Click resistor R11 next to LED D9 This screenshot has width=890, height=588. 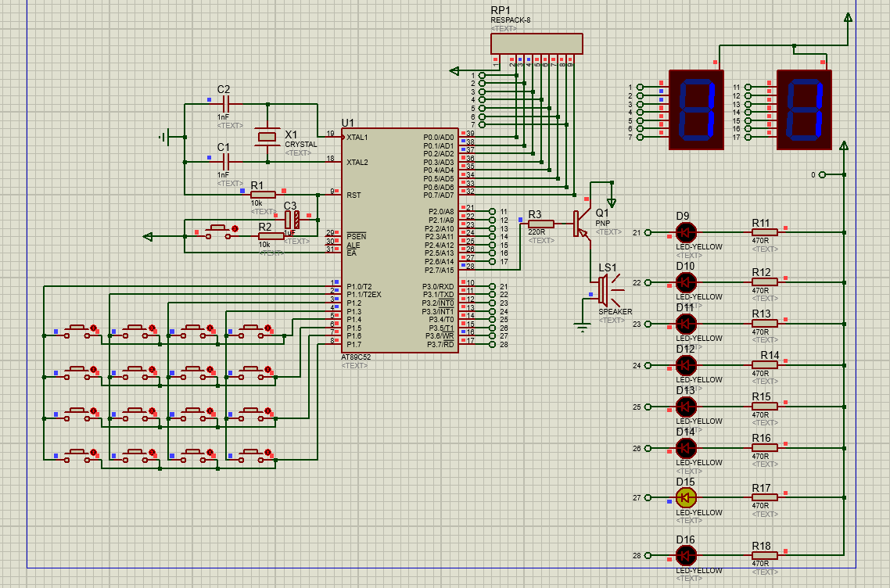[764, 232]
